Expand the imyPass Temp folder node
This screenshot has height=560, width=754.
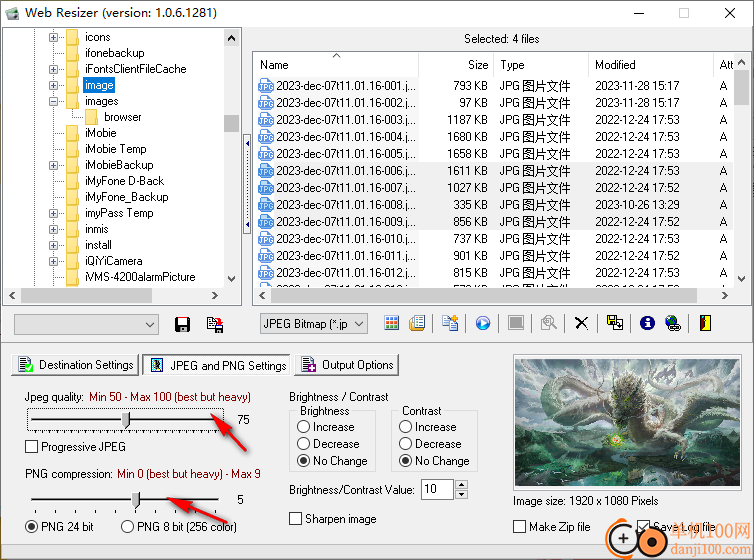pos(53,213)
